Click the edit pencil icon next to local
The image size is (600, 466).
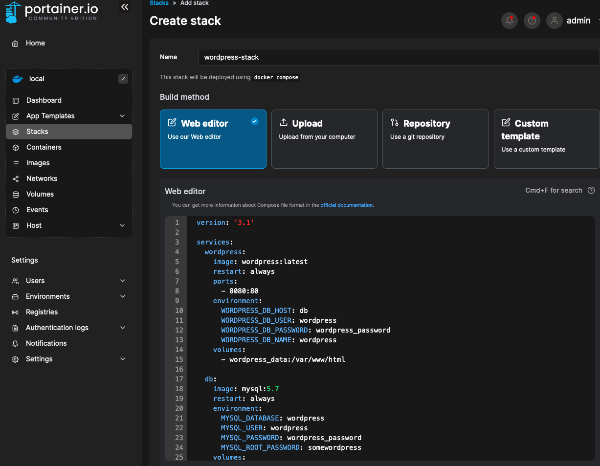coord(123,79)
